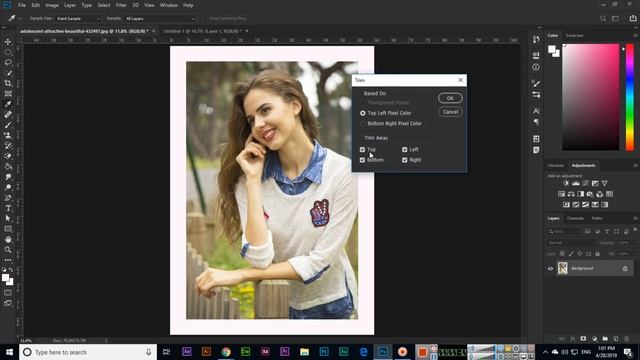
Task: Open the Sample Size dropdown
Action: click(x=78, y=18)
